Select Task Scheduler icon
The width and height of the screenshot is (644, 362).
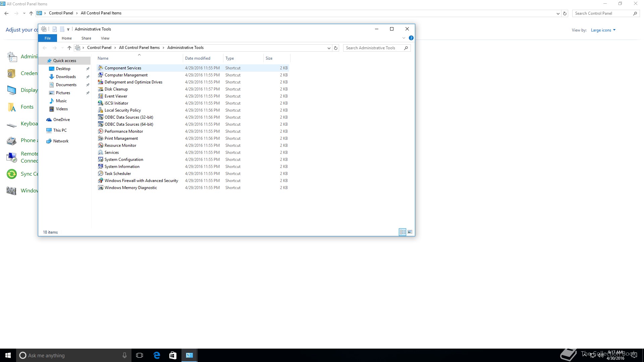100,173
